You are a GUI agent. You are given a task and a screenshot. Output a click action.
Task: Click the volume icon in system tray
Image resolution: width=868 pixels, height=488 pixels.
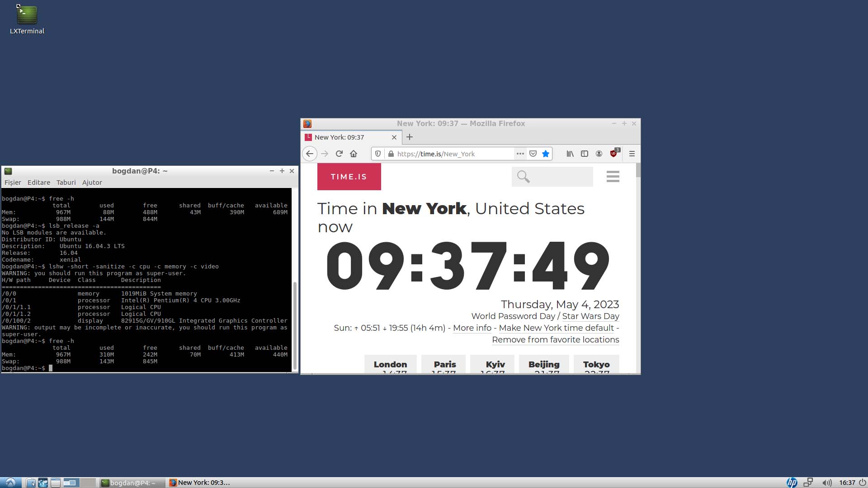827,483
